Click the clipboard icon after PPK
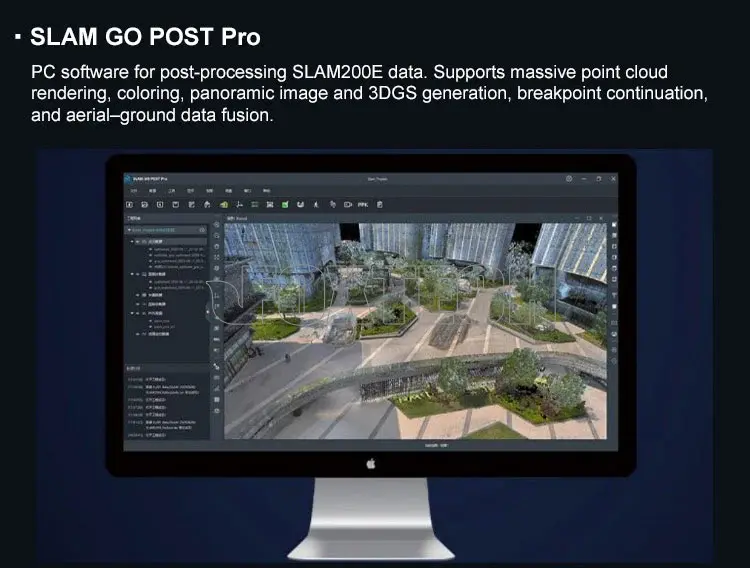 380,205
